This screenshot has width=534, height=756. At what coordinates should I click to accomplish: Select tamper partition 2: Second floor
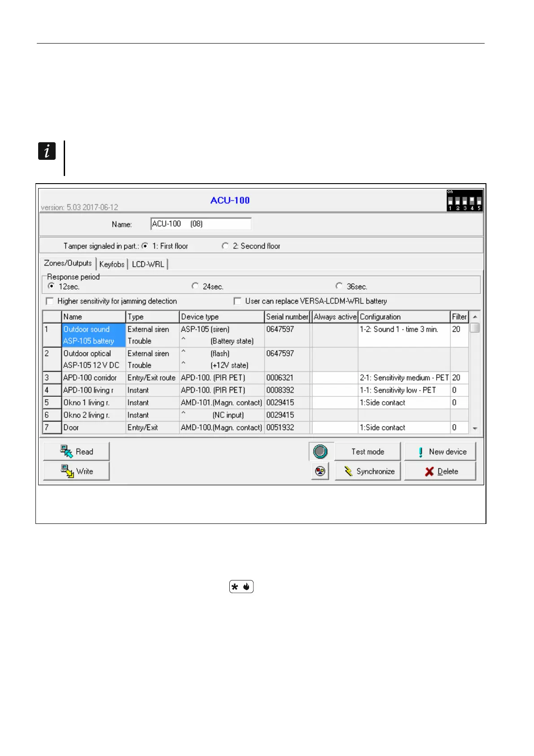(225, 246)
